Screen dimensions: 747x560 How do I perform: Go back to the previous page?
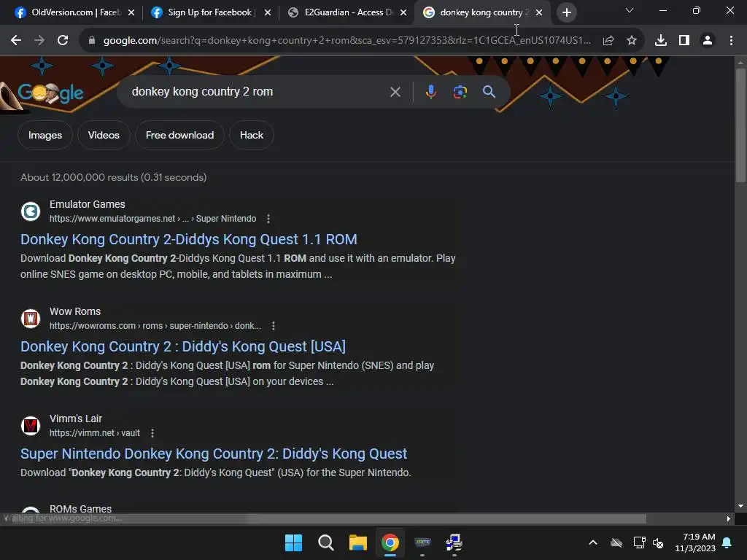(x=16, y=41)
